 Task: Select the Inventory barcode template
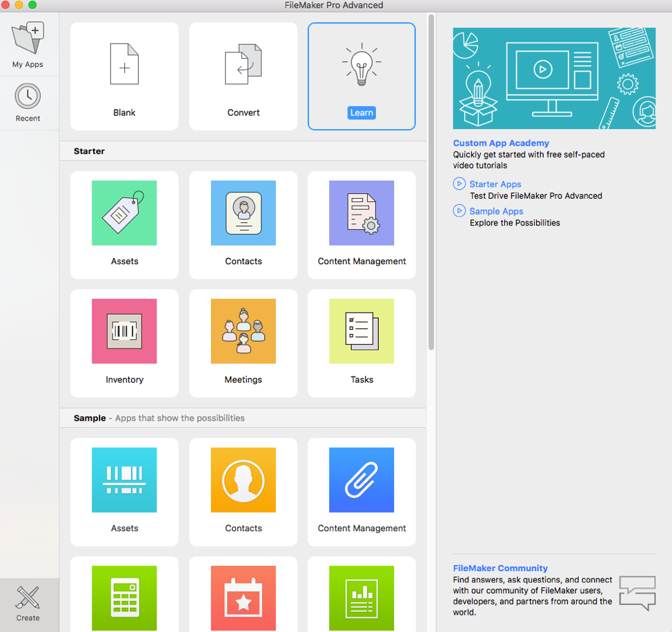(x=124, y=343)
